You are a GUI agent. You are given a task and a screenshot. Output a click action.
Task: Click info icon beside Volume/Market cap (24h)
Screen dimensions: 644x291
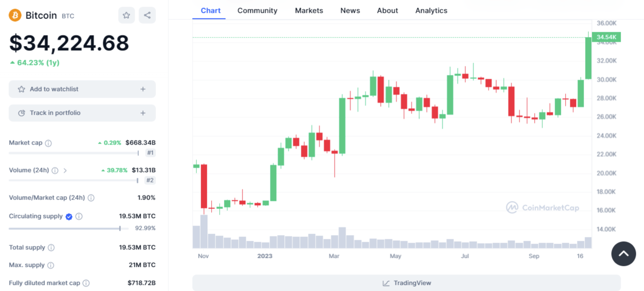point(91,198)
